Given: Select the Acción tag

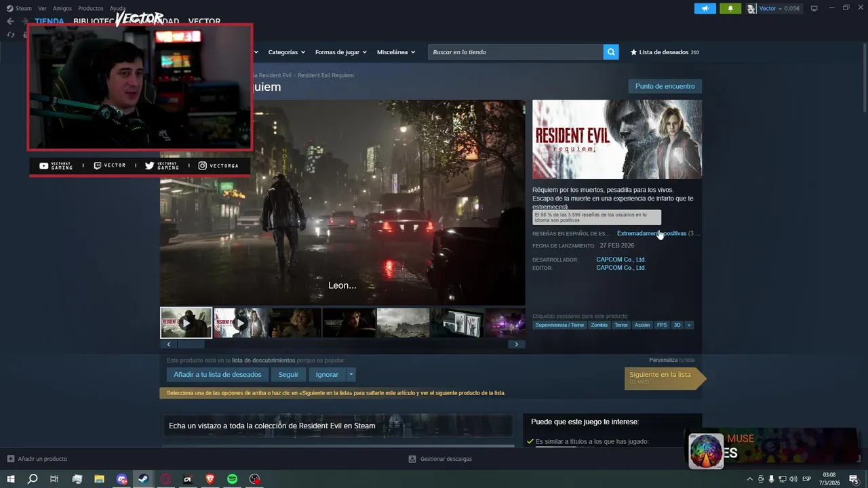Looking at the screenshot, I should pos(642,325).
